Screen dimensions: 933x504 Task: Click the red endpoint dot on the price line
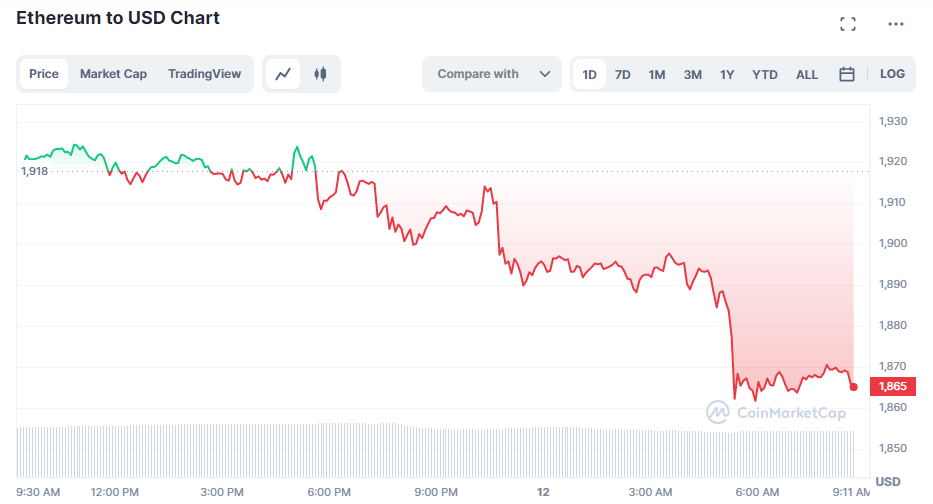853,386
